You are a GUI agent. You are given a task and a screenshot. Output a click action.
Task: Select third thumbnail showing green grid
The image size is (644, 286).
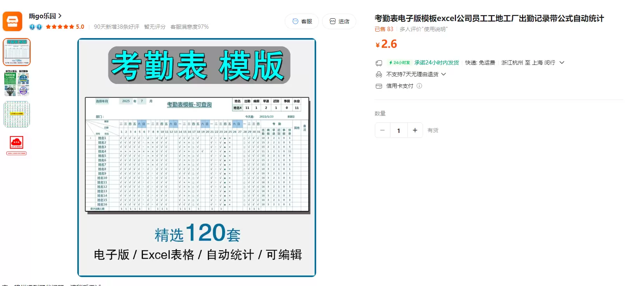pyautogui.click(x=17, y=114)
